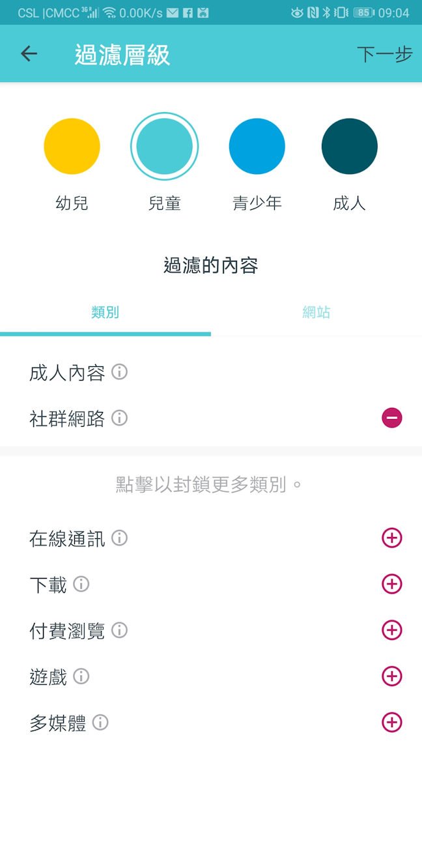The width and height of the screenshot is (422, 868).
Task: Go back using the arrow icon
Action: 29,54
